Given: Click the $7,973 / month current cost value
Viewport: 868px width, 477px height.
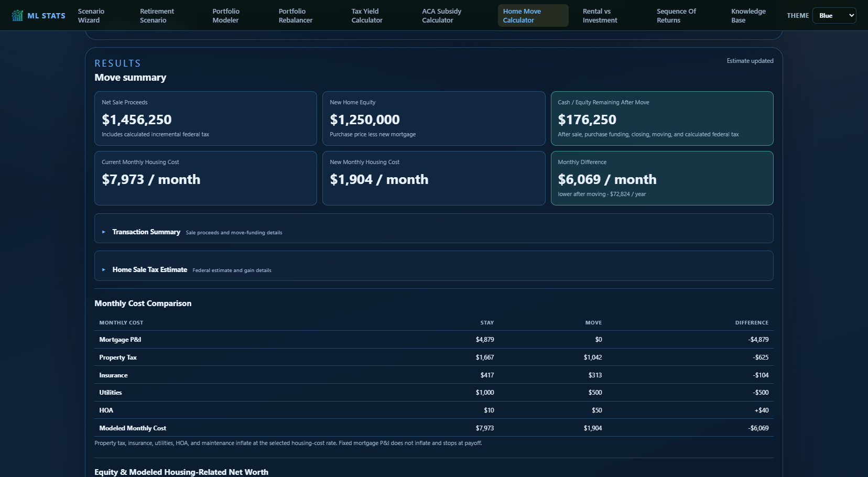Looking at the screenshot, I should tap(151, 179).
